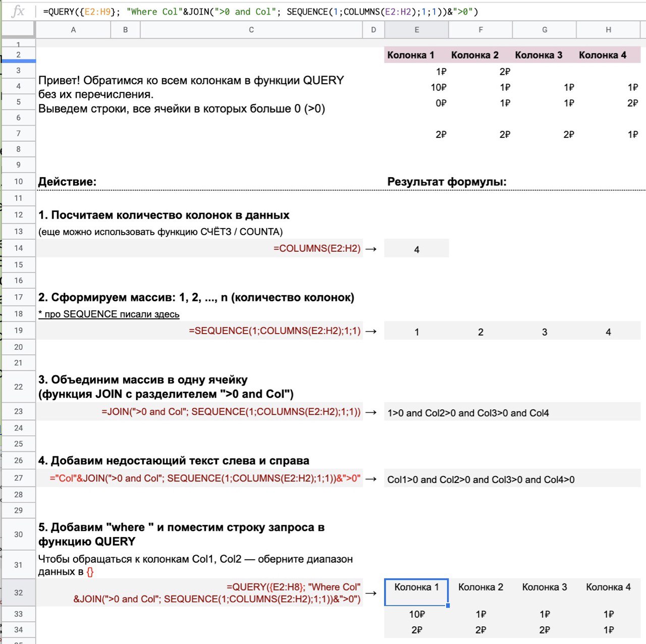Screen dimensions: 646x644
Task: Select the '=SEQUENCE(1;COLUMNS(E2:H2);1;1)' cell in row 19
Action: point(199,331)
